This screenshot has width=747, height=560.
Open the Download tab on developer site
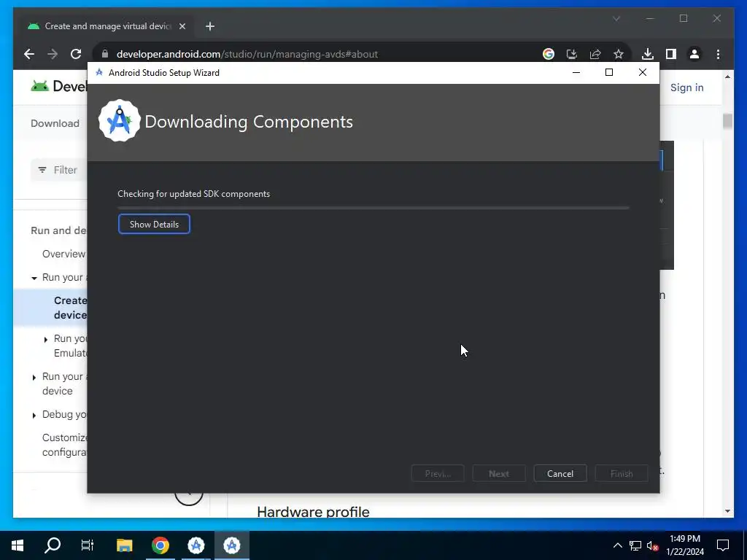coord(55,123)
